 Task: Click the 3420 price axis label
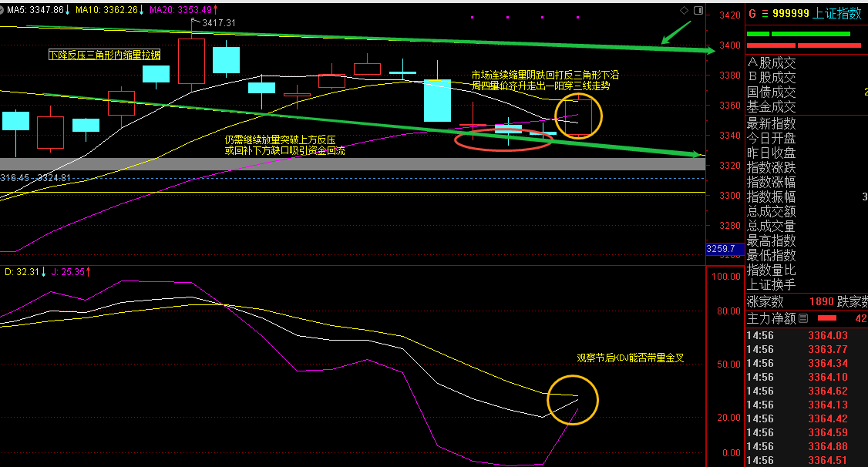(729, 15)
